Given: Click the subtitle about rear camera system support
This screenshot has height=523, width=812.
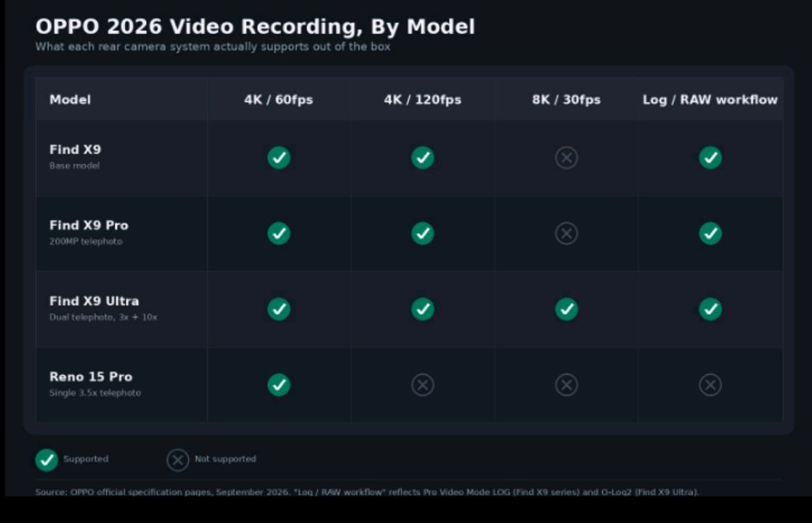Looking at the screenshot, I should pos(213,46).
